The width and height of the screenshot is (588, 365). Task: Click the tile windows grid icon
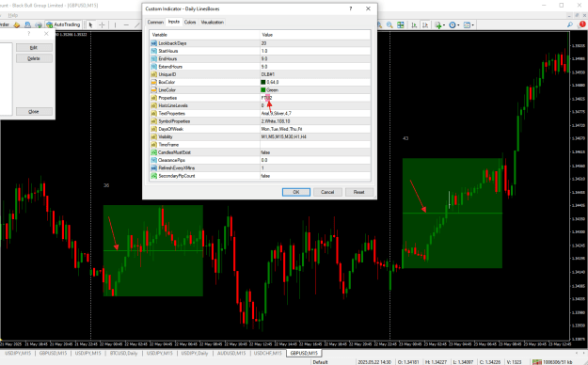click(401, 24)
